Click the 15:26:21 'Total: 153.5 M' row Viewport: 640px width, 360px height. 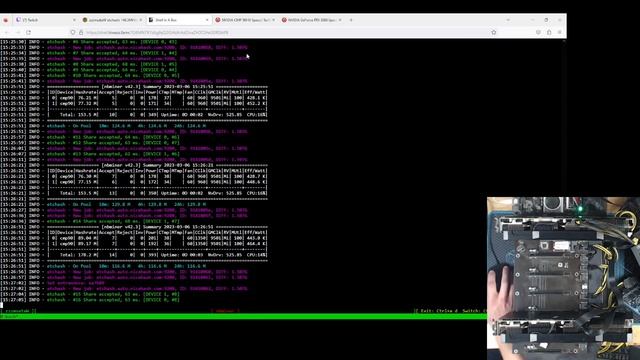pos(157,193)
